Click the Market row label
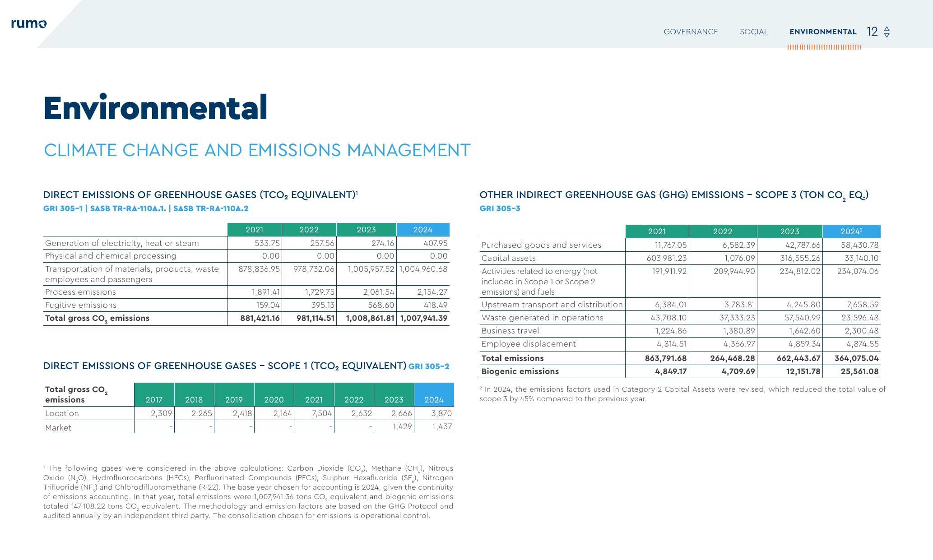933x560 pixels. [x=58, y=428]
